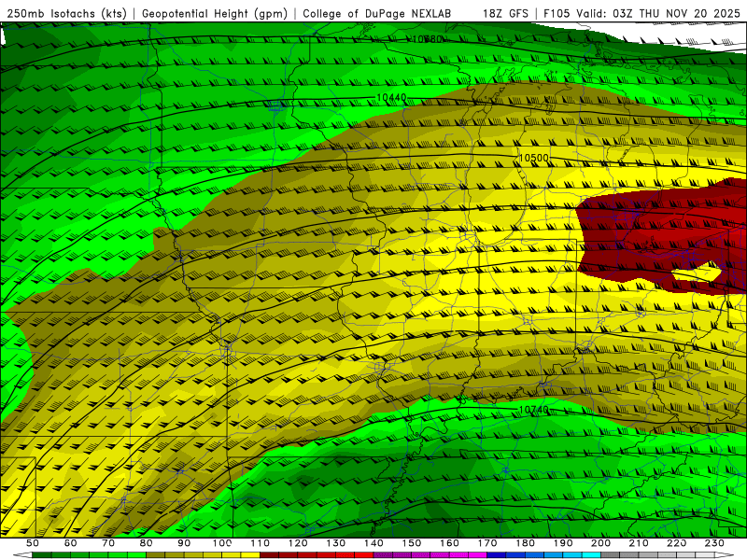The height and width of the screenshot is (560, 747).
Task: Click the "210" color bar value
Action: pos(639,543)
